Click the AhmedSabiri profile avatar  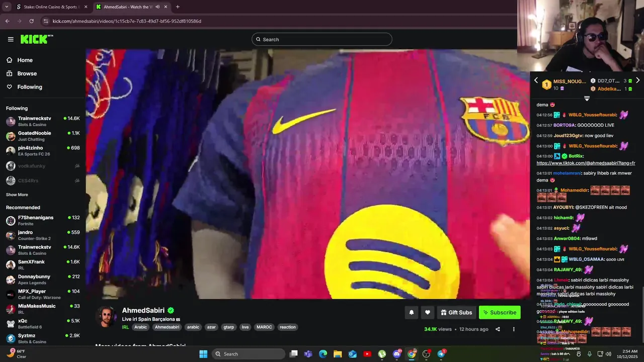(x=106, y=317)
